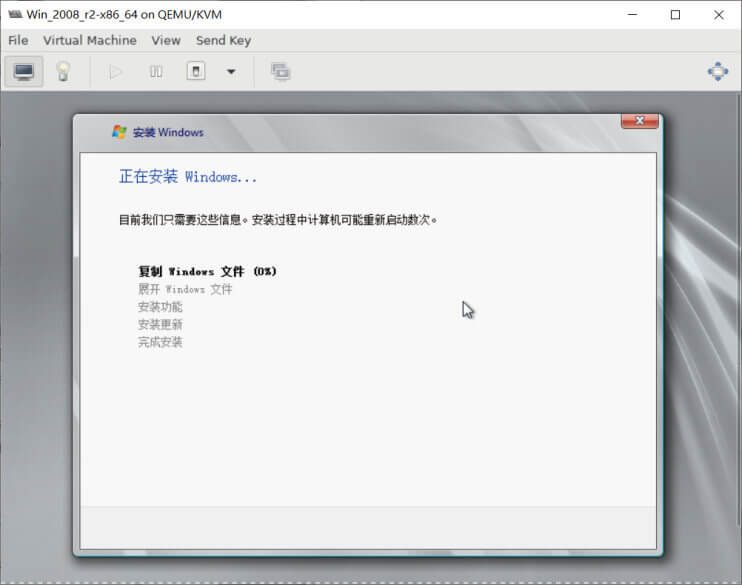Open the manage snapshots icon
The image size is (742, 585).
(280, 71)
